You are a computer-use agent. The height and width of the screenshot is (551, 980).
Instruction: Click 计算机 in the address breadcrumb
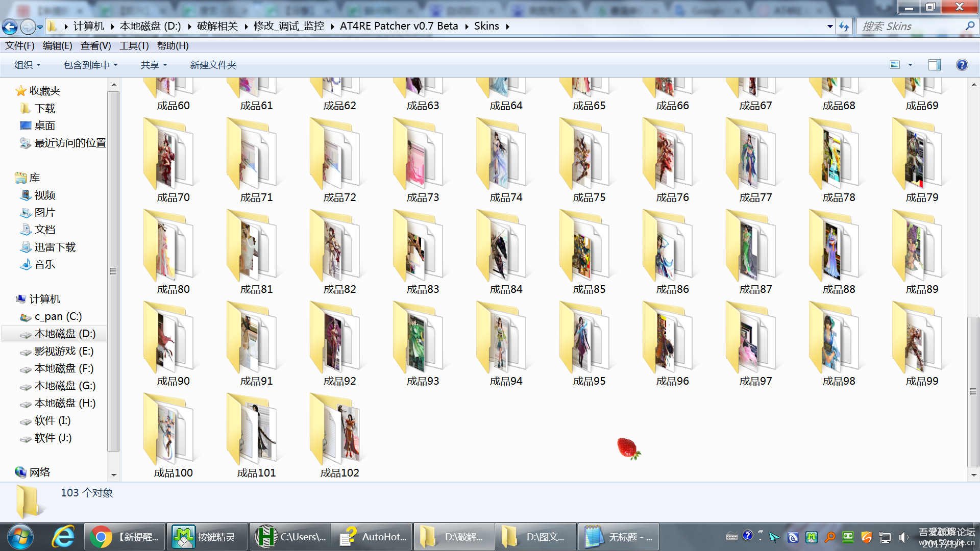(x=88, y=26)
